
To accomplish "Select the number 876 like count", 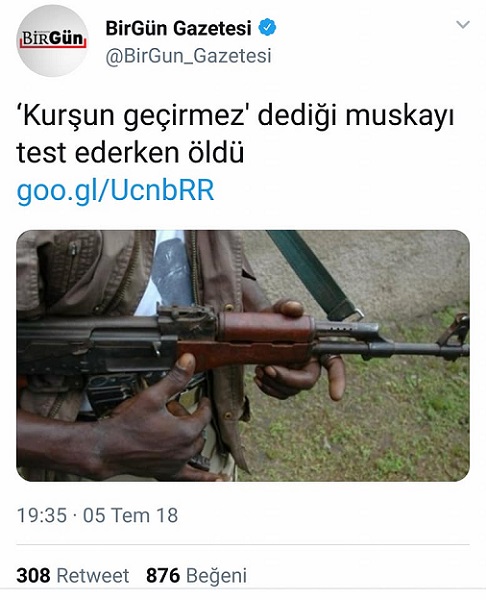I will click(x=163, y=576).
